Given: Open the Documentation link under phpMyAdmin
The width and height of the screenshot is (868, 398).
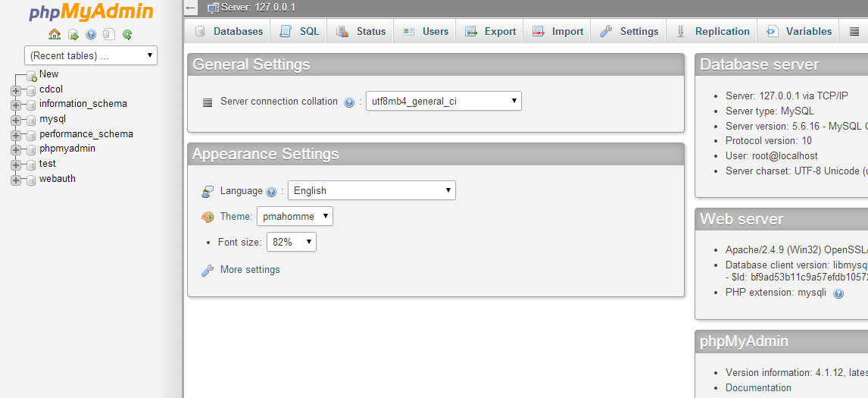Looking at the screenshot, I should coord(758,388).
